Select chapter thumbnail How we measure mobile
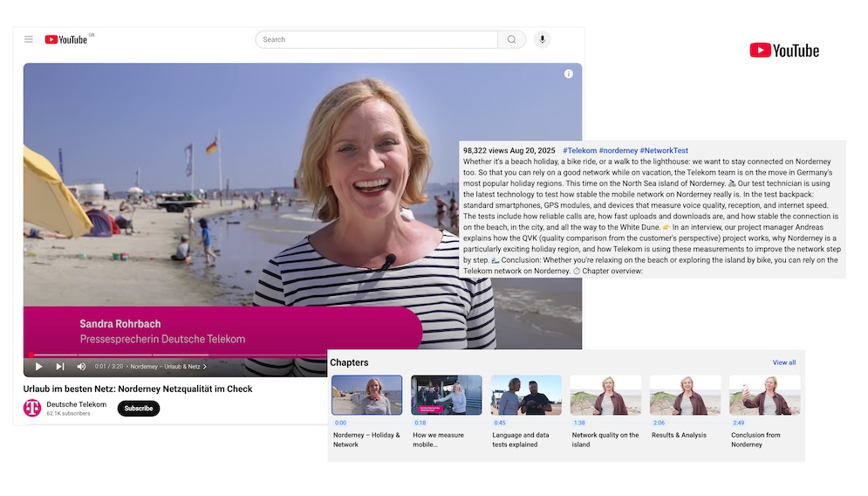This screenshot has width=868, height=496. [446, 395]
